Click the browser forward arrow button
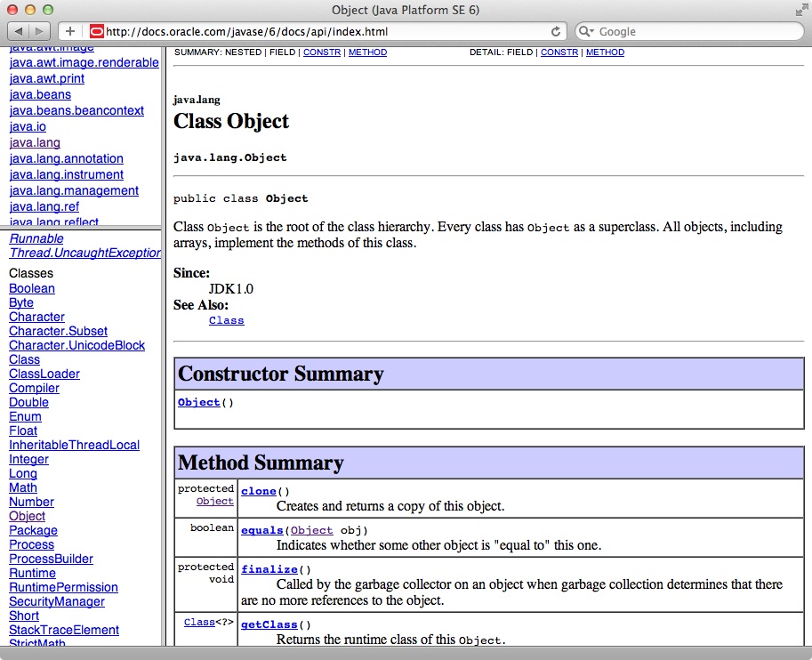 point(40,31)
